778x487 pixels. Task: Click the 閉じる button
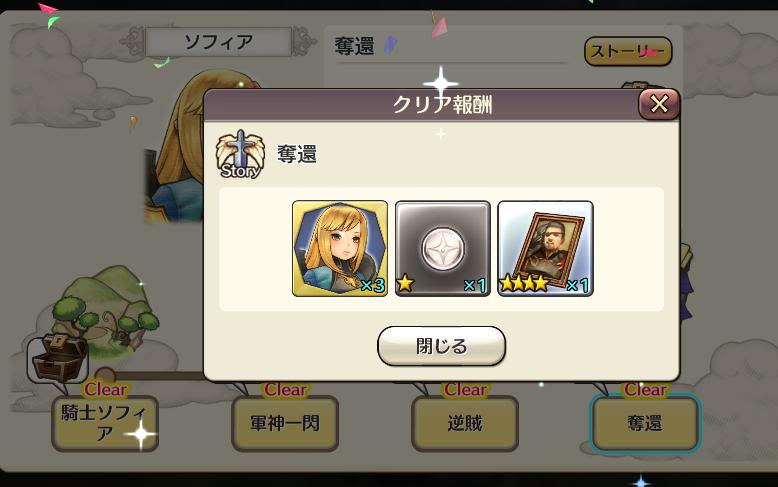tap(442, 346)
